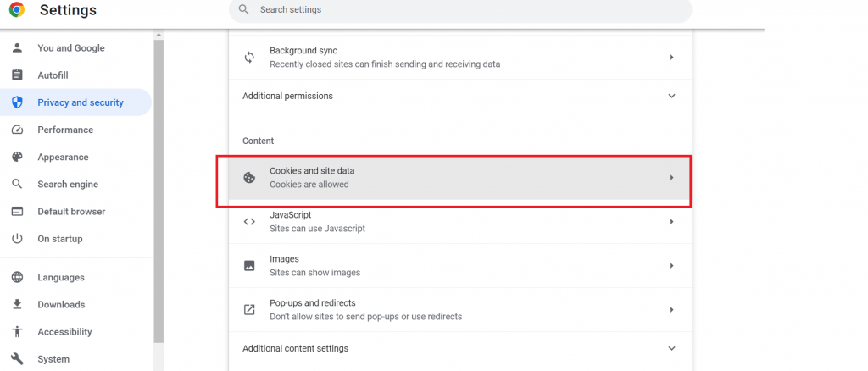Click the Cookies and site data cookie icon

click(x=249, y=178)
